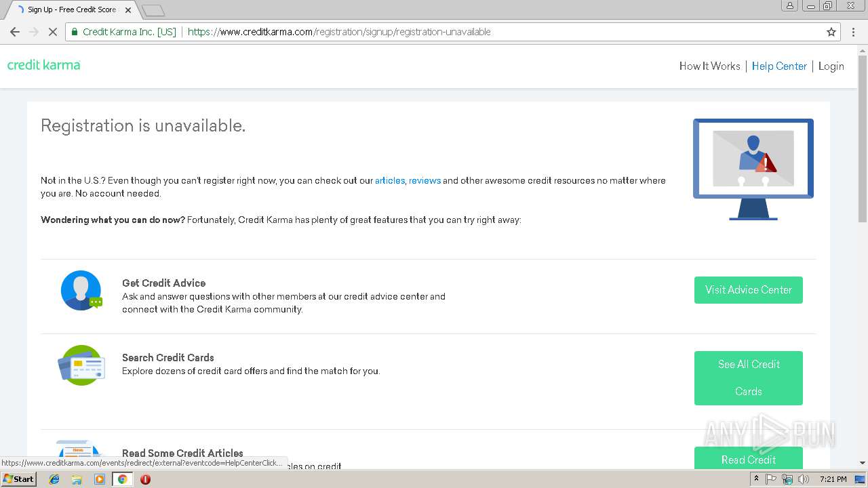This screenshot has width=868, height=488.
Task: Click Chrome taskbar icon
Action: point(122,479)
